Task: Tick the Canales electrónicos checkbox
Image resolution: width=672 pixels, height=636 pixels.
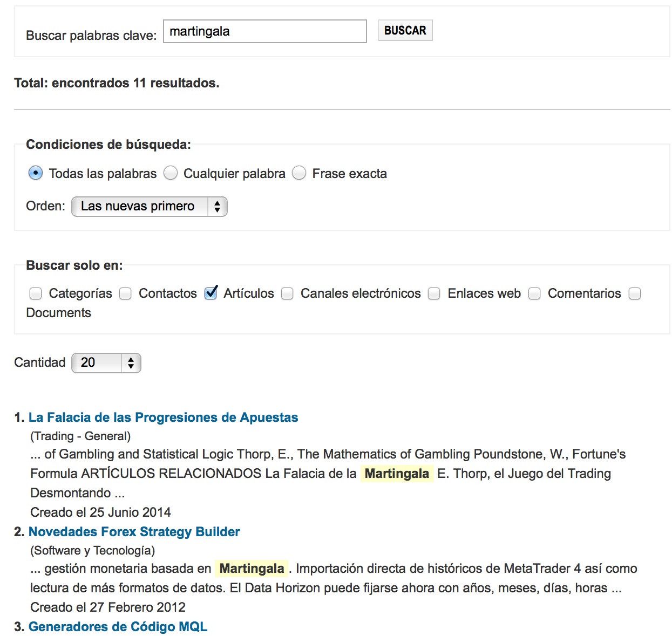Action: point(287,293)
